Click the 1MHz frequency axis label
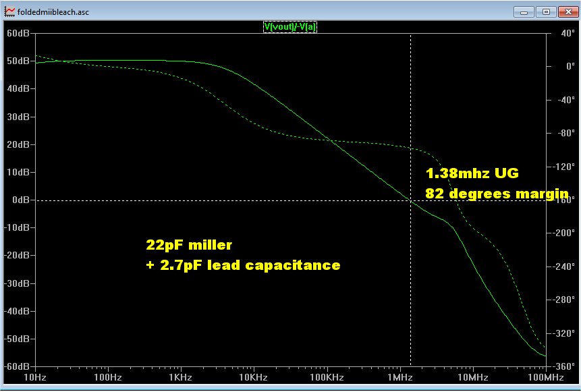The image size is (581, 392). point(400,378)
